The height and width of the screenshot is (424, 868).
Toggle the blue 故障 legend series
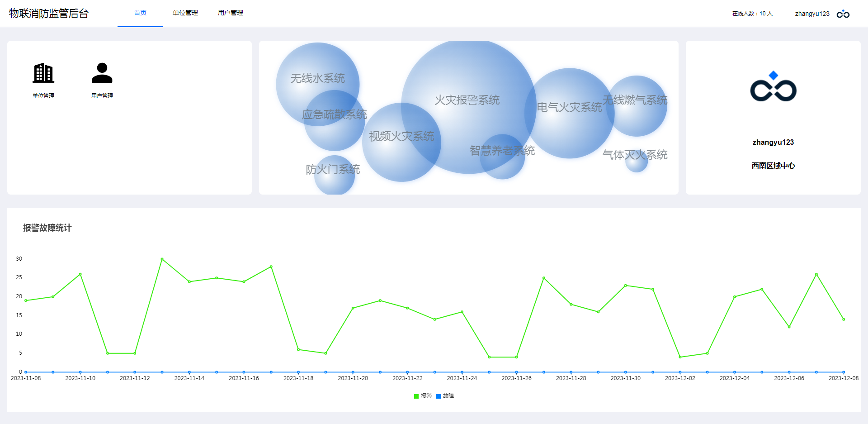(445, 396)
